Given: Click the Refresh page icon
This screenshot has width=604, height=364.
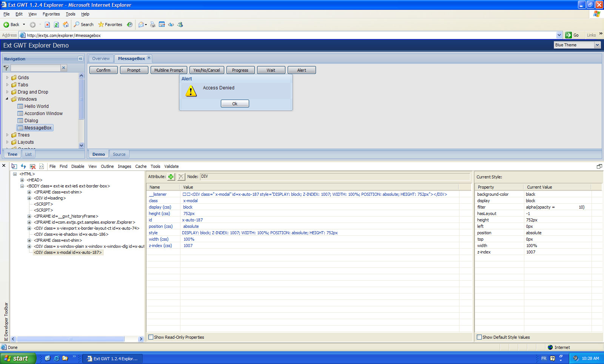Looking at the screenshot, I should [56, 25].
